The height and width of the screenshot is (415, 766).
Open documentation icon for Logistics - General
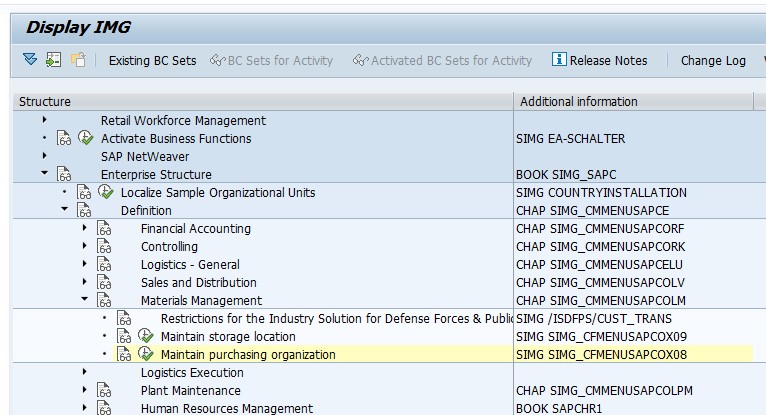[x=104, y=265]
